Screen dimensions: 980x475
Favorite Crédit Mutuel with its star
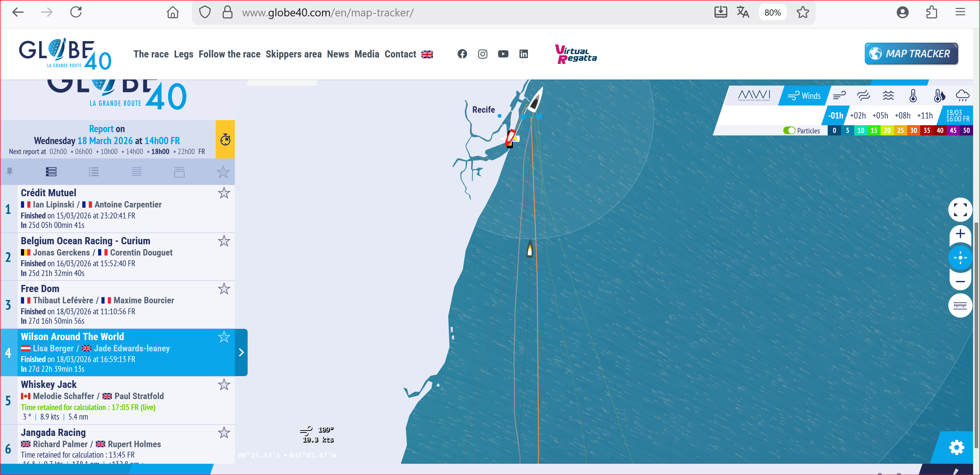pyautogui.click(x=224, y=193)
